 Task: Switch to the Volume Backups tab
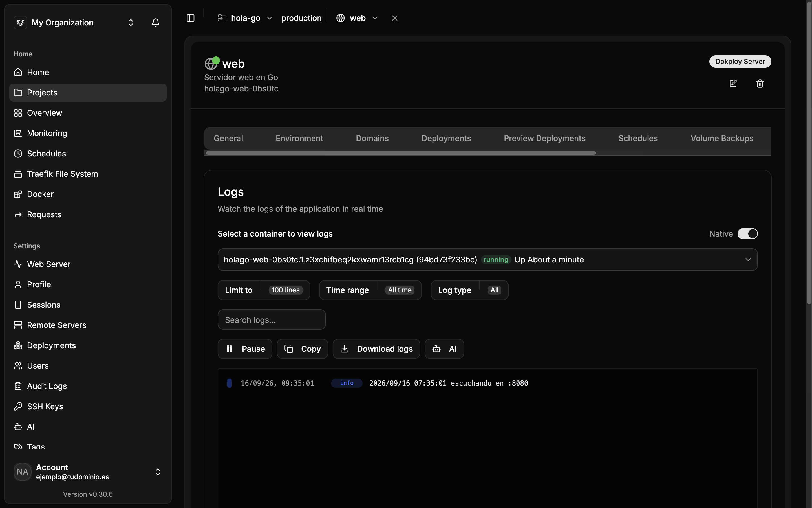(x=722, y=138)
